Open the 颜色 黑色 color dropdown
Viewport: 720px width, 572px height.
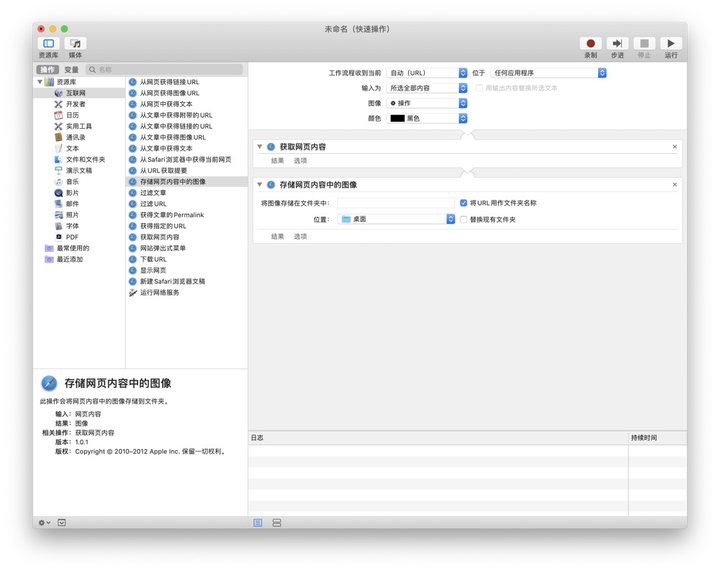click(x=427, y=118)
